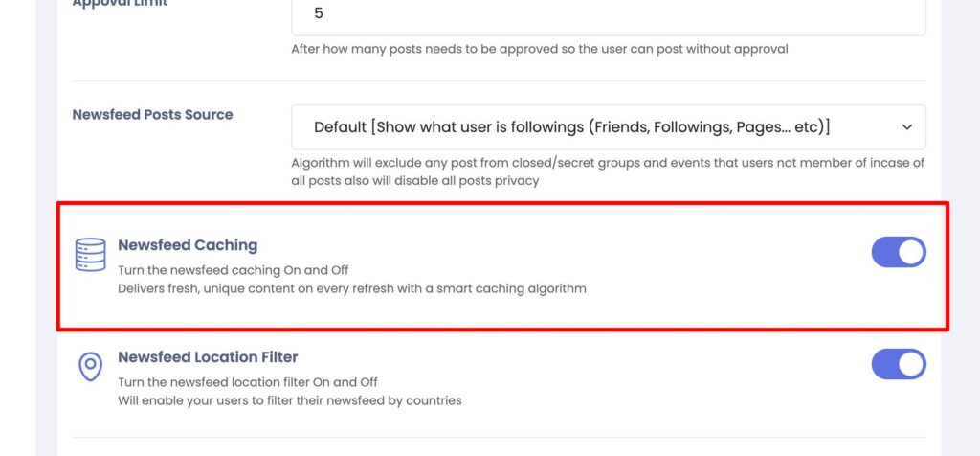Open the Newsfeed Posts Source dropdown
The height and width of the screenshot is (456, 980).
pos(608,126)
